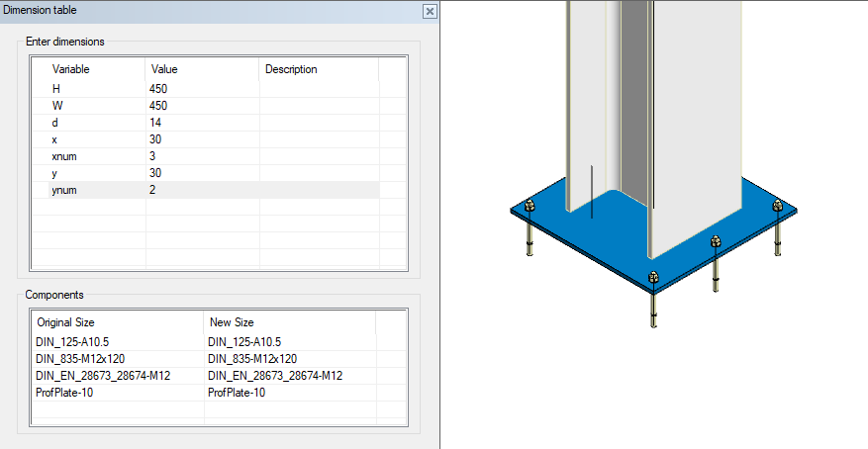Click the Variable column header
Viewport: 868px width, 449px height.
tap(71, 69)
